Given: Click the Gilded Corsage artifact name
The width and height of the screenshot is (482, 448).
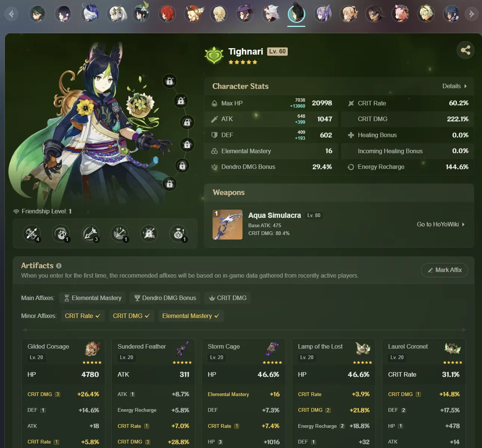Looking at the screenshot, I should tap(48, 346).
